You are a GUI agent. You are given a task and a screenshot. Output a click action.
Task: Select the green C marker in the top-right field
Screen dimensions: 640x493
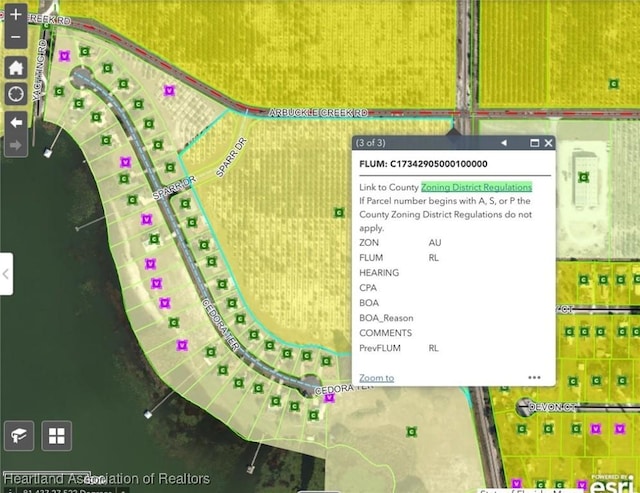(x=613, y=84)
